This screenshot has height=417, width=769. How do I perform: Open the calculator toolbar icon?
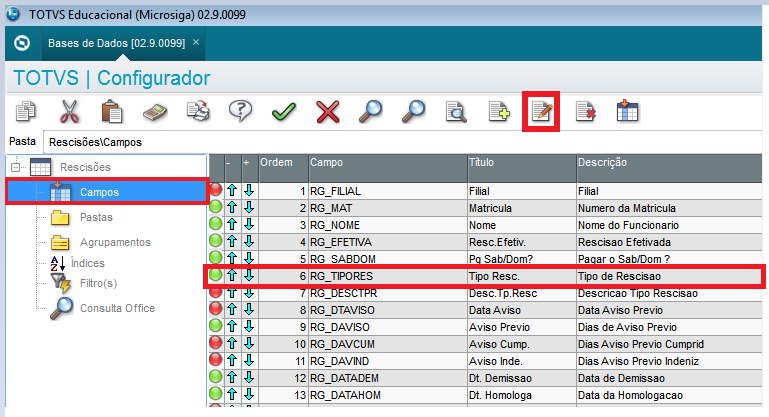155,112
